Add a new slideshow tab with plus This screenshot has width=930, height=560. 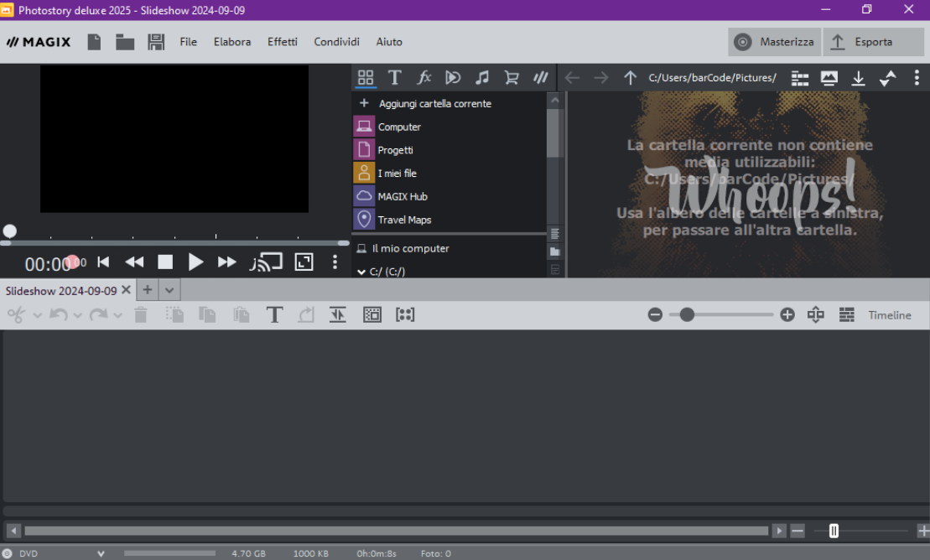click(x=147, y=290)
